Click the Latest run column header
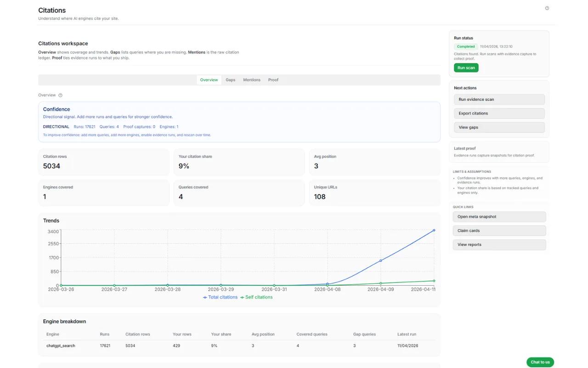This screenshot has height=368, width=588. pos(407,334)
